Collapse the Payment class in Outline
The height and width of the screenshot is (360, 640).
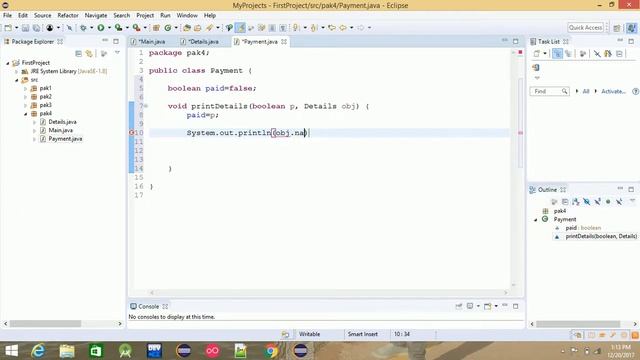pos(536,220)
